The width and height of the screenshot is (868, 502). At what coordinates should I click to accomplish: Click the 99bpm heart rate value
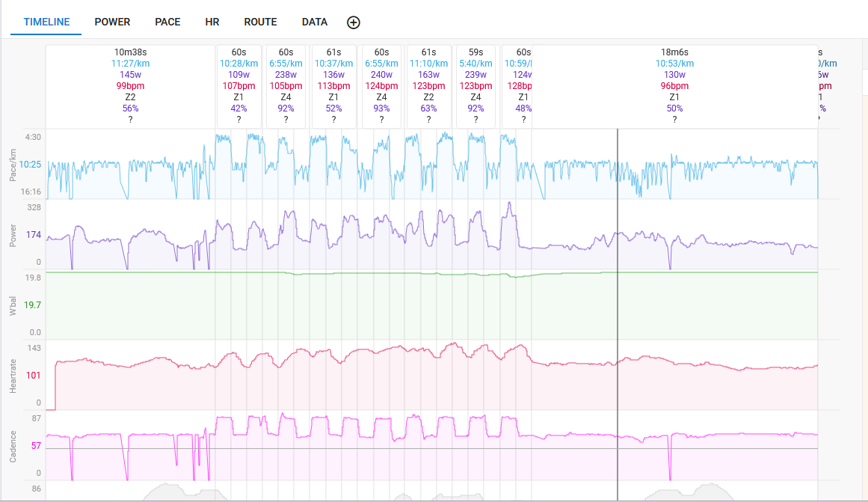coord(130,86)
